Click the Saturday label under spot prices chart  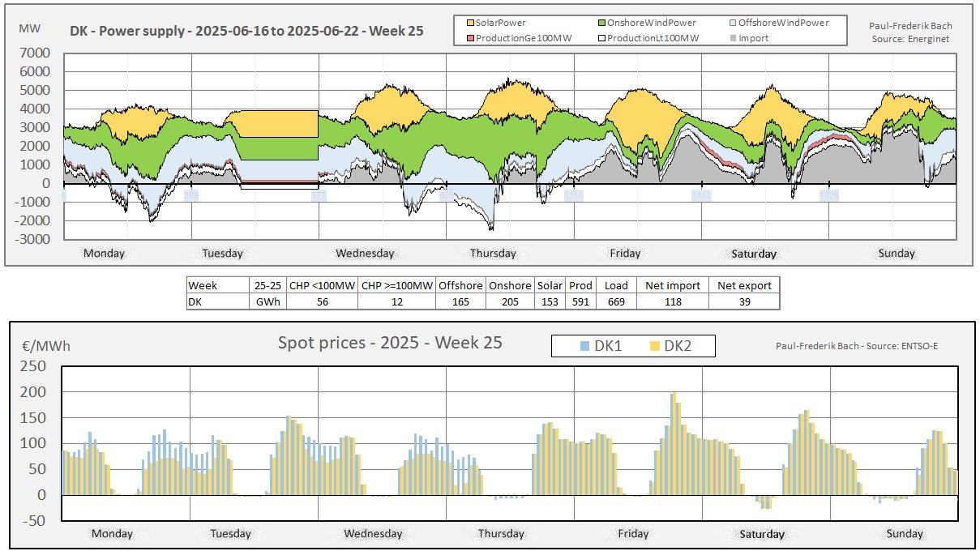(762, 534)
